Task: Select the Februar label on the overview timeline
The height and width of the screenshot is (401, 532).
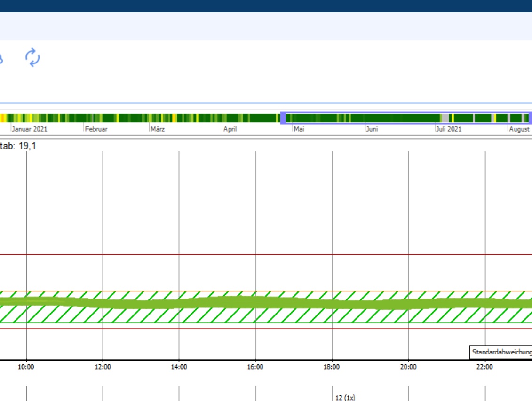Action: click(96, 129)
